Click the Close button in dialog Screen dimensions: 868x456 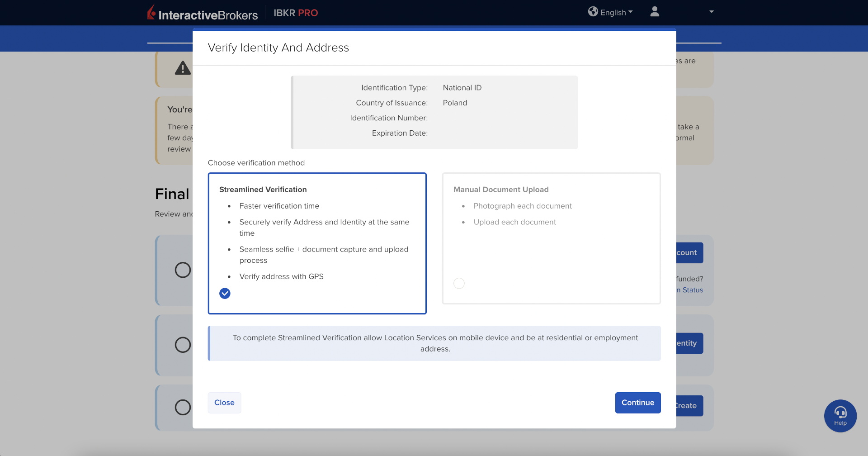224,403
